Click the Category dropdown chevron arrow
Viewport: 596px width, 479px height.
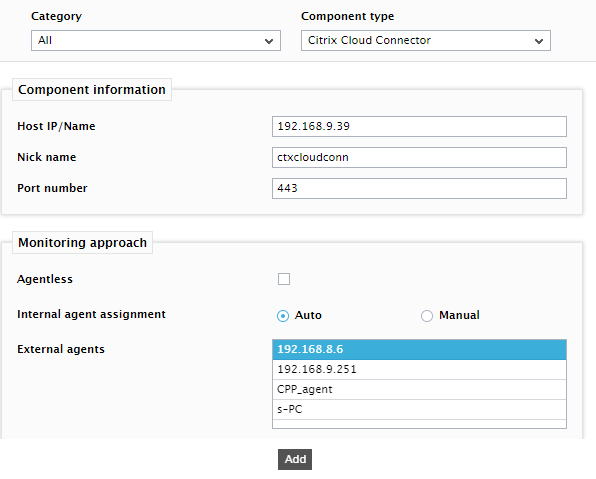tap(269, 41)
